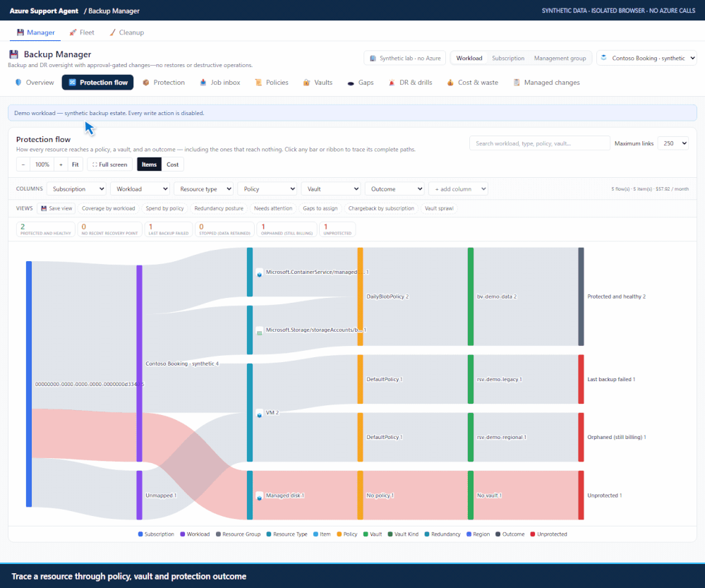Click the Microsoft.Storage storageAccounts node icon
Image resolution: width=705 pixels, height=588 pixels.
point(260,330)
